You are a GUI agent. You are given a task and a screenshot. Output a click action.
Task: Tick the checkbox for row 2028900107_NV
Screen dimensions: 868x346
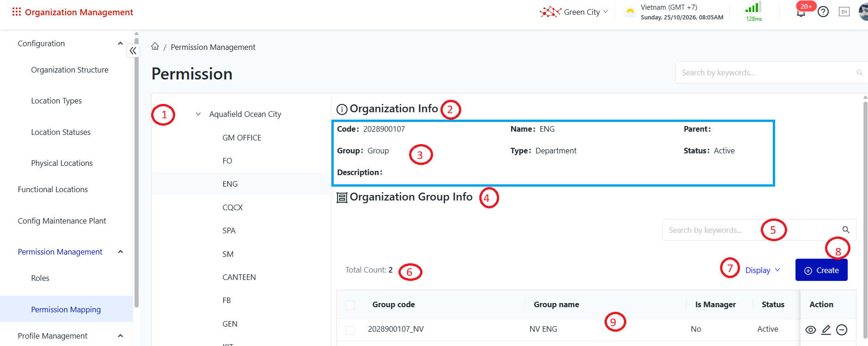click(350, 330)
